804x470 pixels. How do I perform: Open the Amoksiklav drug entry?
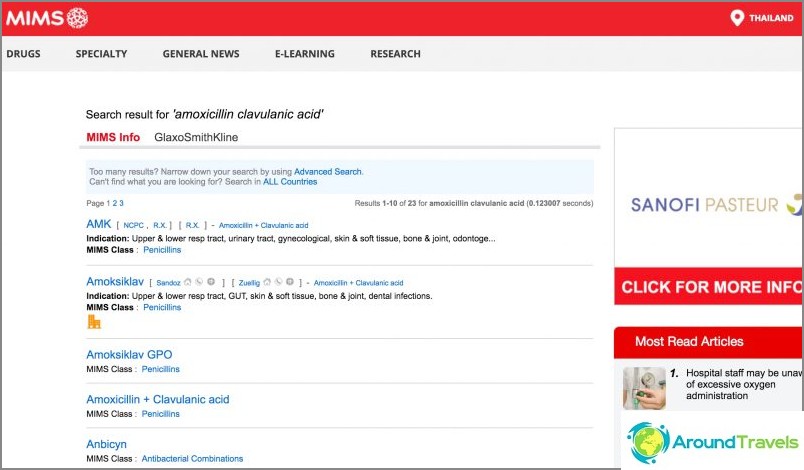(x=115, y=281)
